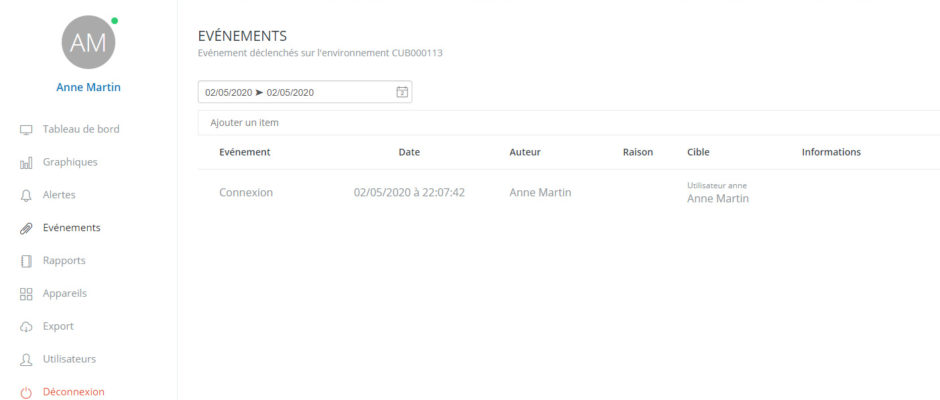Click the Appareils grid icon
This screenshot has height=400, width=940.
[x=26, y=294]
